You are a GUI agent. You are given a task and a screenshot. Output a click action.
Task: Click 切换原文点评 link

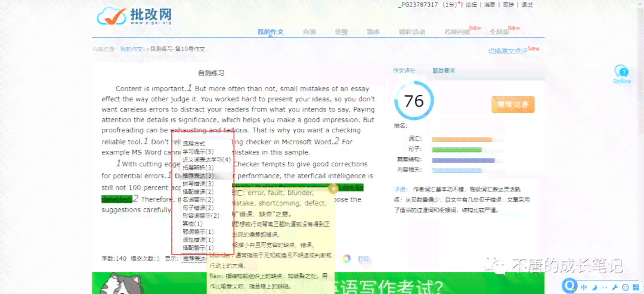(507, 51)
